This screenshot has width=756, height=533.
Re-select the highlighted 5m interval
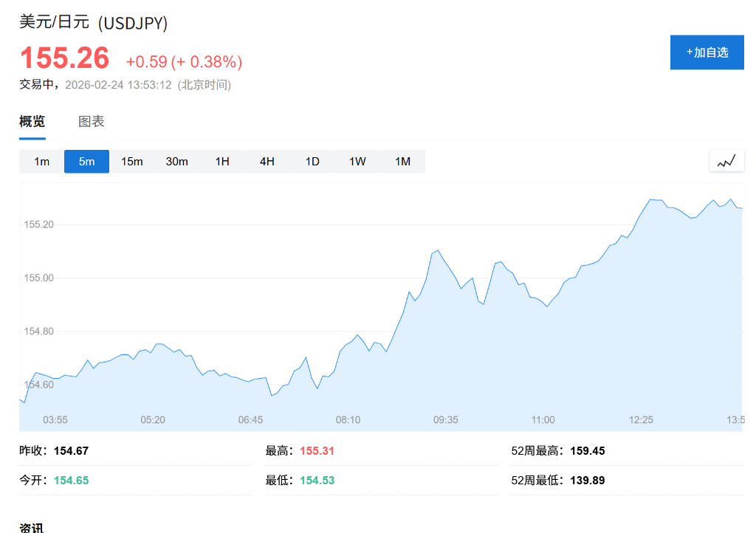[86, 161]
